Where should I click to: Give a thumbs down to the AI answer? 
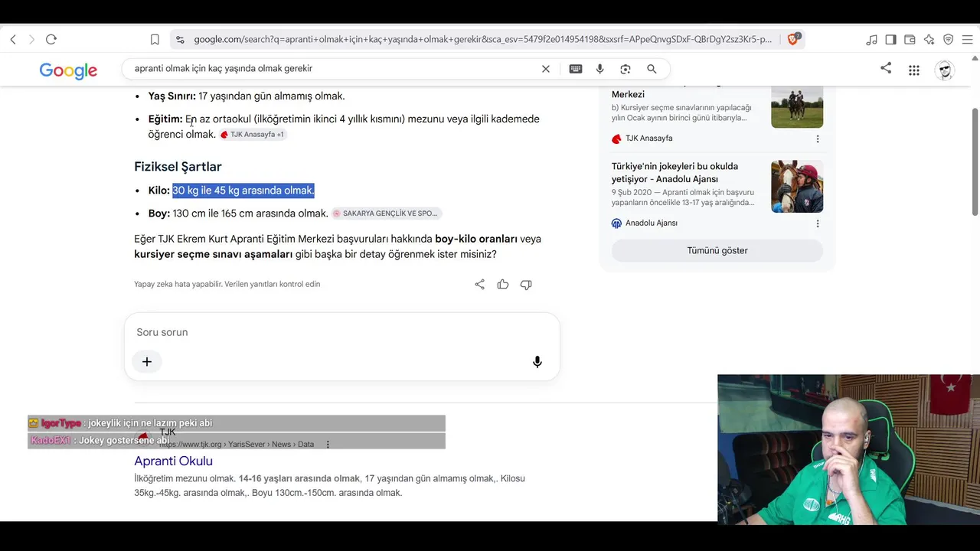pos(526,285)
